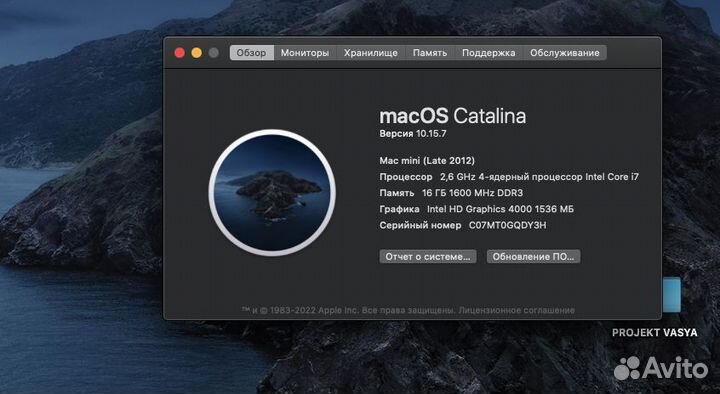Click the macOS Catalina circular logo
This screenshot has width=720, height=394.
[x=272, y=192]
